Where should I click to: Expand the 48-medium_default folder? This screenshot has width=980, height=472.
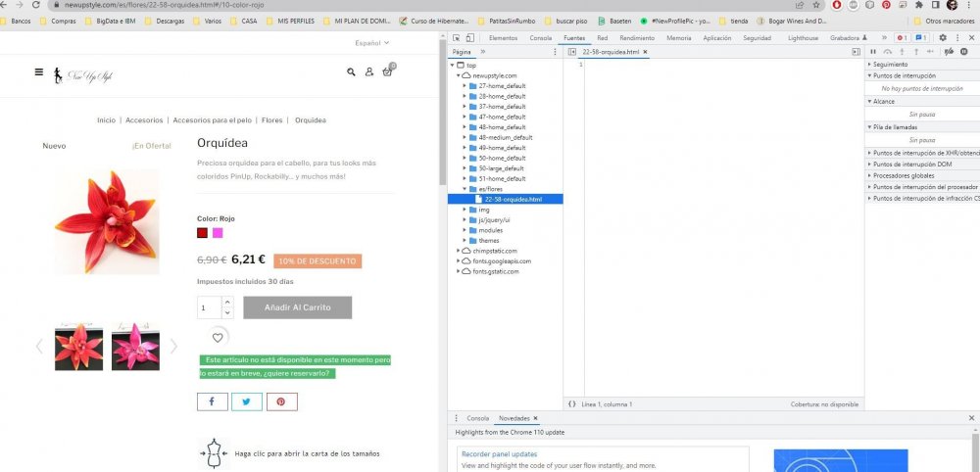click(465, 137)
